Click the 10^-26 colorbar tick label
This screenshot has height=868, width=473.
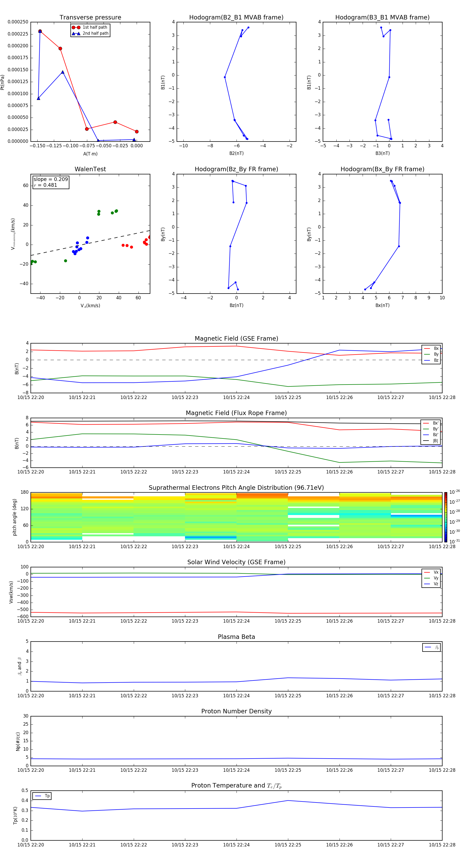(x=455, y=492)
